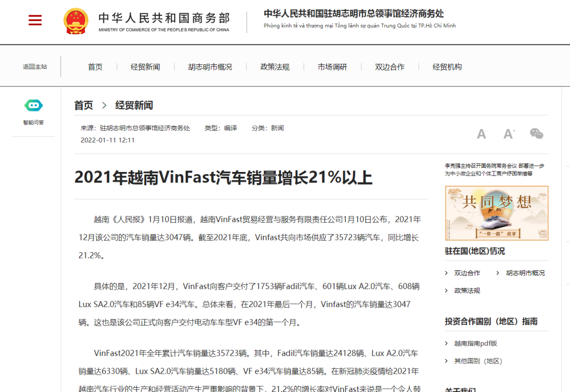Open the hamburger menu icon
The width and height of the screenshot is (570, 392).
pos(35,20)
